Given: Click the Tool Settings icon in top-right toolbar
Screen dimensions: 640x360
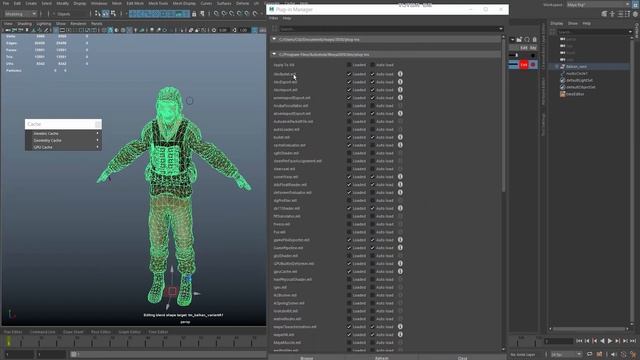Looking at the screenshot, I should (x=627, y=14).
